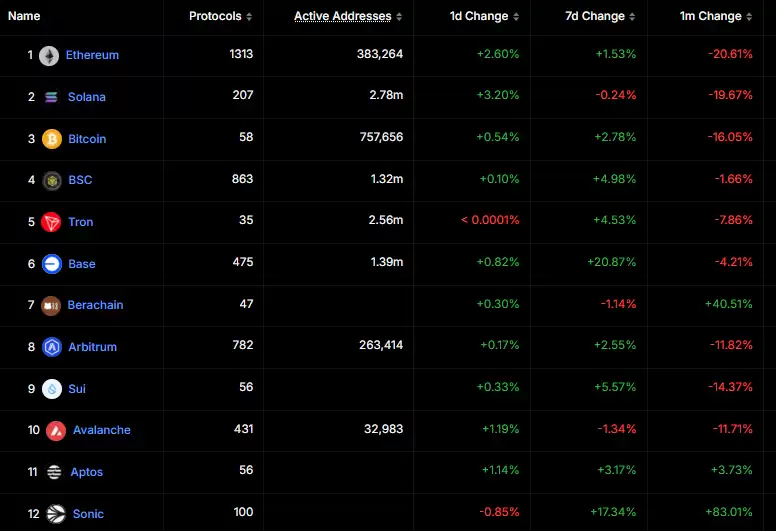Screen dimensions: 776x531
Task: Click the Sui logo icon
Action: tap(51, 389)
